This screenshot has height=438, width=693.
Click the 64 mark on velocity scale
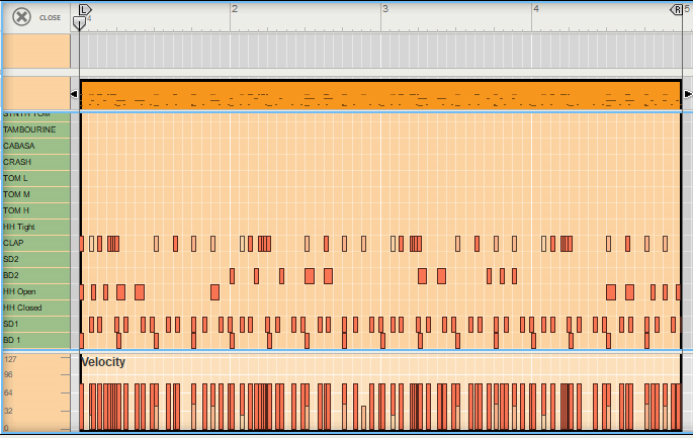[x=10, y=393]
